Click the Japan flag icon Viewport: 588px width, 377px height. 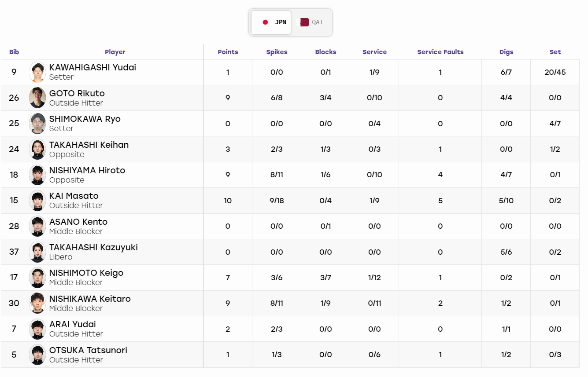tap(265, 22)
